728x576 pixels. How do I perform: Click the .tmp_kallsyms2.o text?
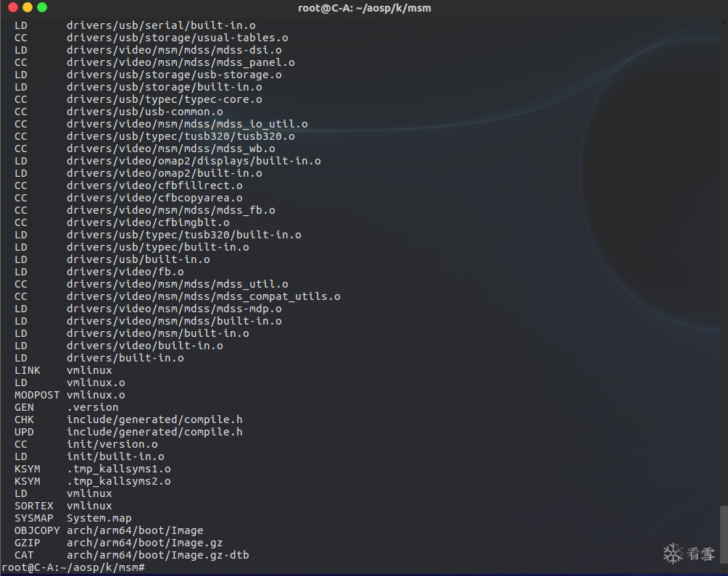119,481
